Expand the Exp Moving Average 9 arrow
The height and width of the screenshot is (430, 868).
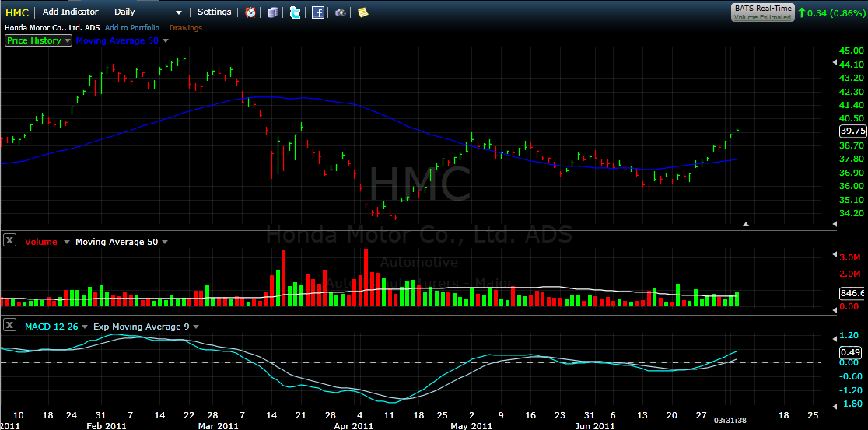click(196, 327)
